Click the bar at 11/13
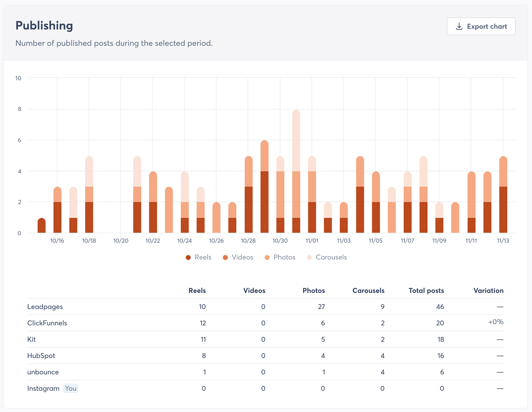 tap(503, 195)
